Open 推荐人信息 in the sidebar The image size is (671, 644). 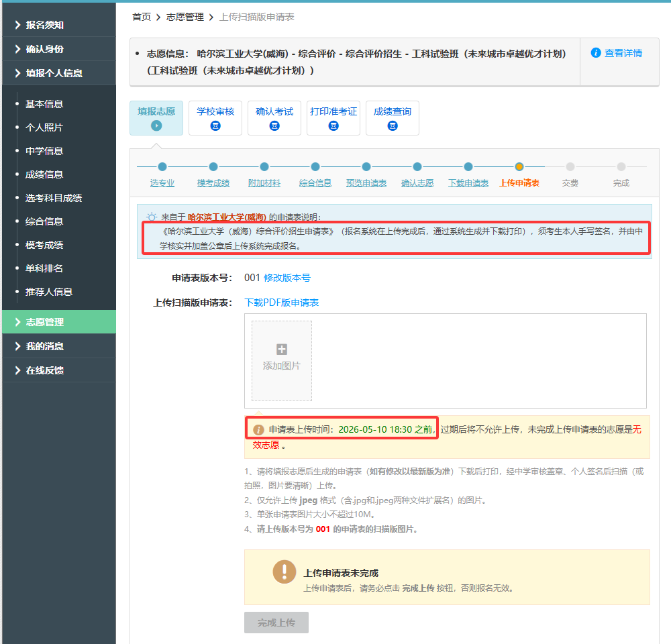[49, 292]
